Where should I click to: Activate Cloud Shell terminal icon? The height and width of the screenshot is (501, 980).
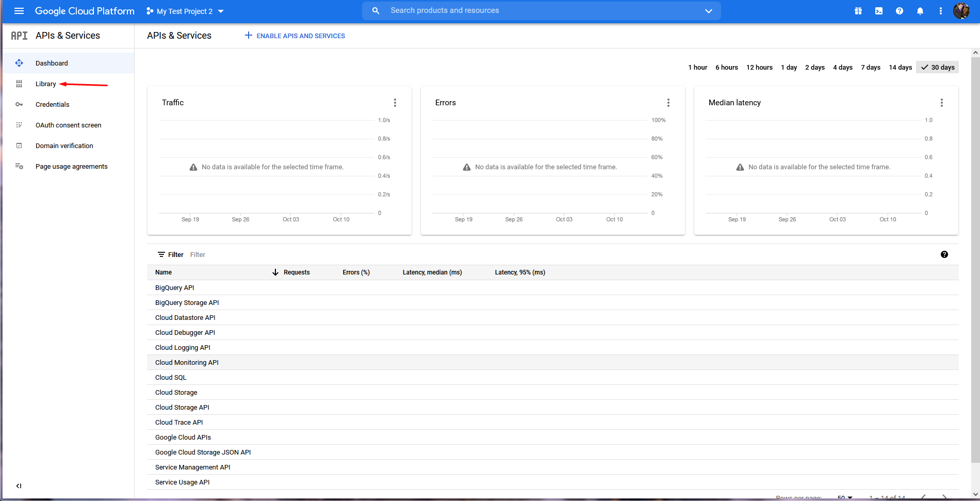point(879,11)
